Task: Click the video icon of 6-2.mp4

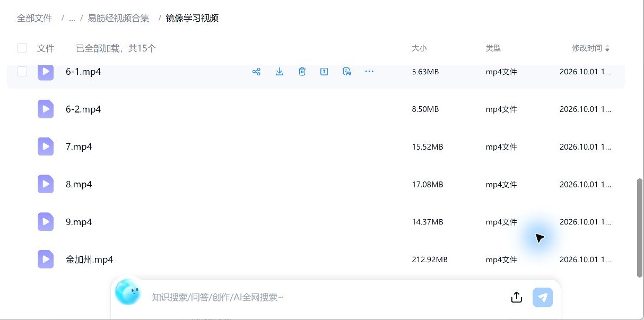Action: click(x=46, y=109)
